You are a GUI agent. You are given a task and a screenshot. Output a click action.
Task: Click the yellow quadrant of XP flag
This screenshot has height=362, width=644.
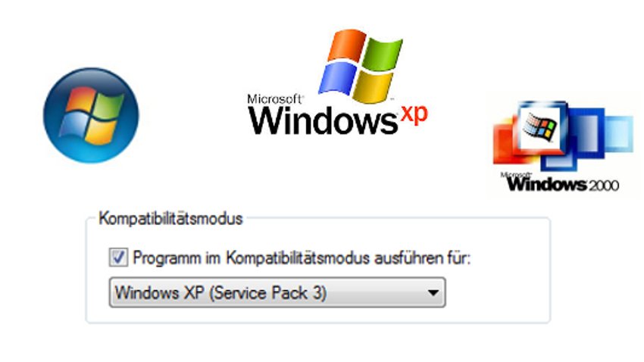point(373,87)
